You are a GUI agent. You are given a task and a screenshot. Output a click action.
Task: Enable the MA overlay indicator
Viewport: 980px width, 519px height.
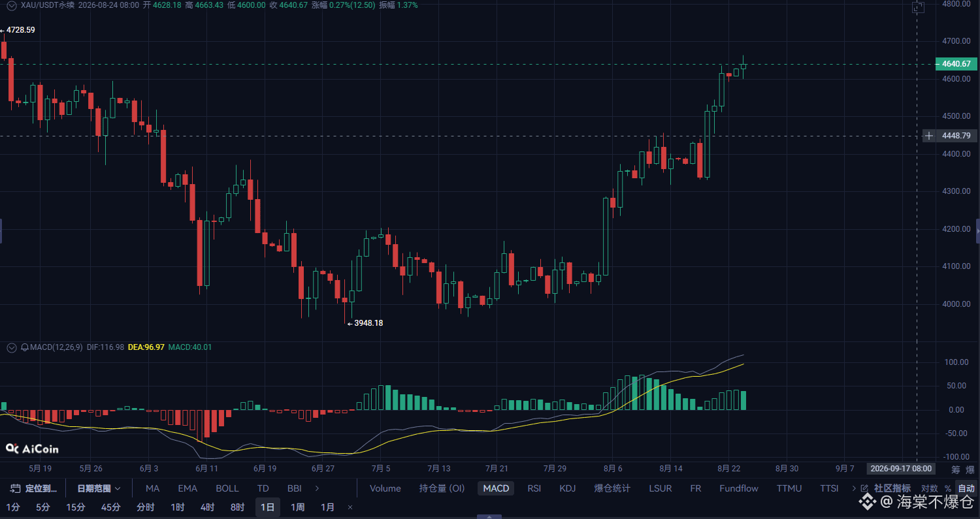[152, 488]
